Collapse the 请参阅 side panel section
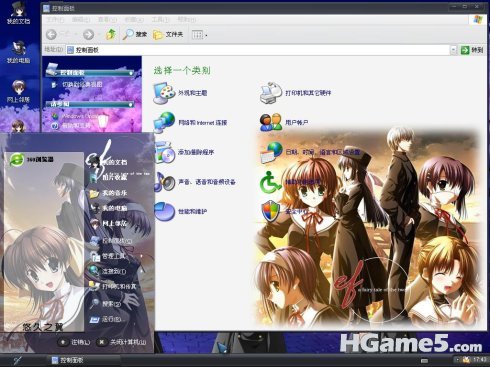Viewport: 490px width, 367px height. 131,104
